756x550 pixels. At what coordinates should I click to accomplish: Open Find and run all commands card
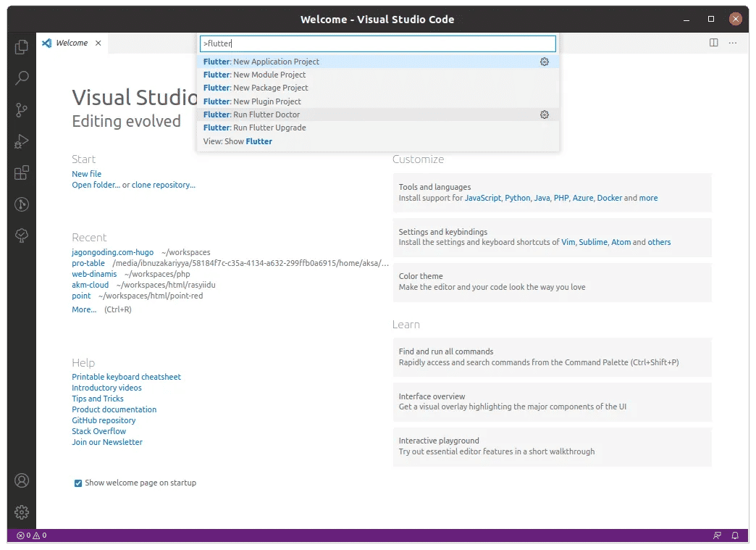pyautogui.click(x=552, y=357)
